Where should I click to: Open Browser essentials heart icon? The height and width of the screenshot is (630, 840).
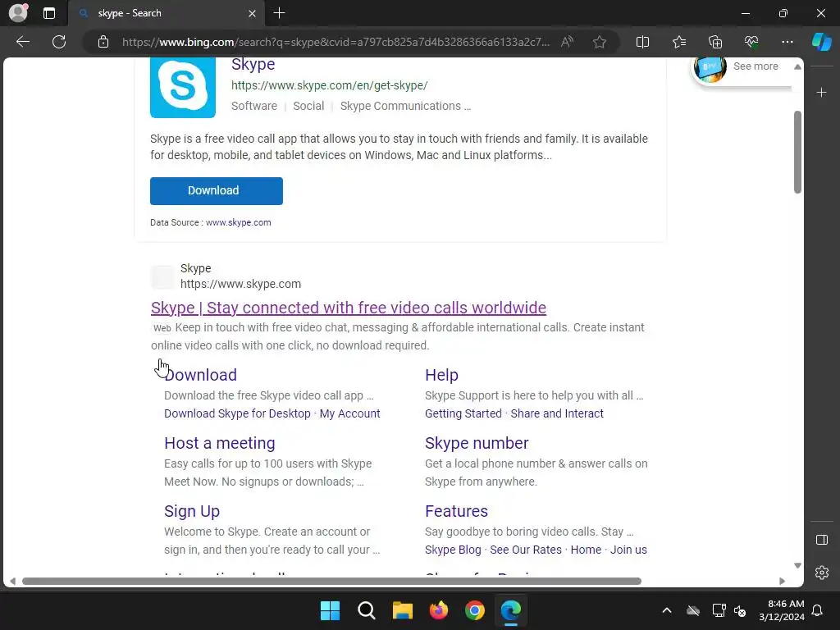pyautogui.click(x=751, y=42)
